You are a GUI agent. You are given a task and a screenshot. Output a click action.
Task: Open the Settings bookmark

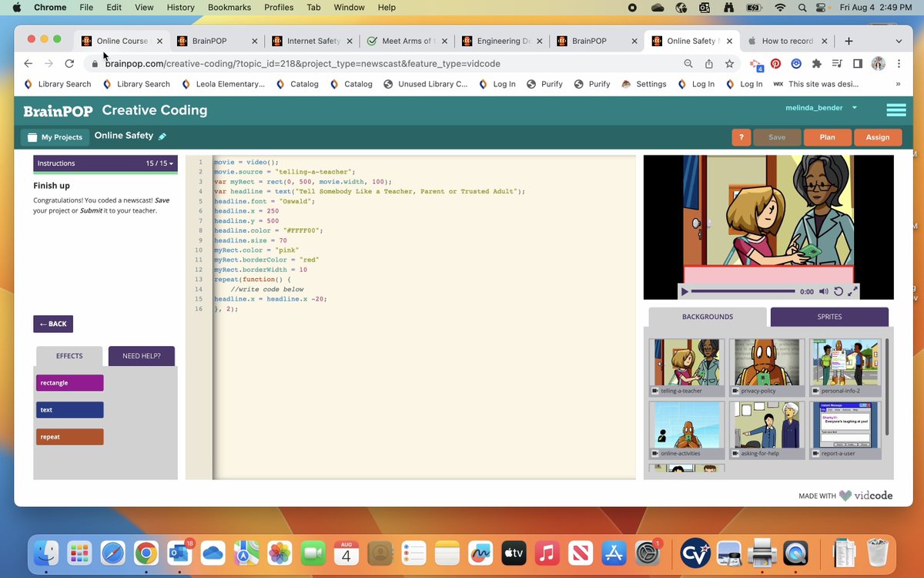tap(644, 84)
